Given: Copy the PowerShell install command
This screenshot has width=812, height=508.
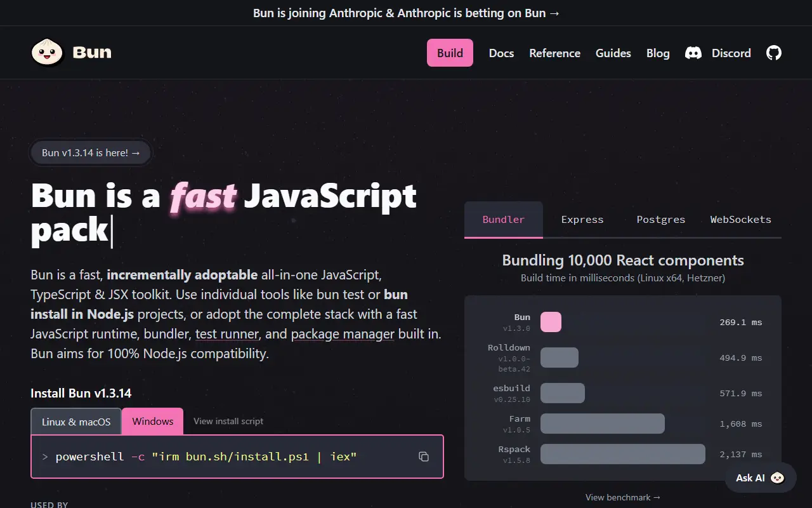Looking at the screenshot, I should (x=424, y=457).
